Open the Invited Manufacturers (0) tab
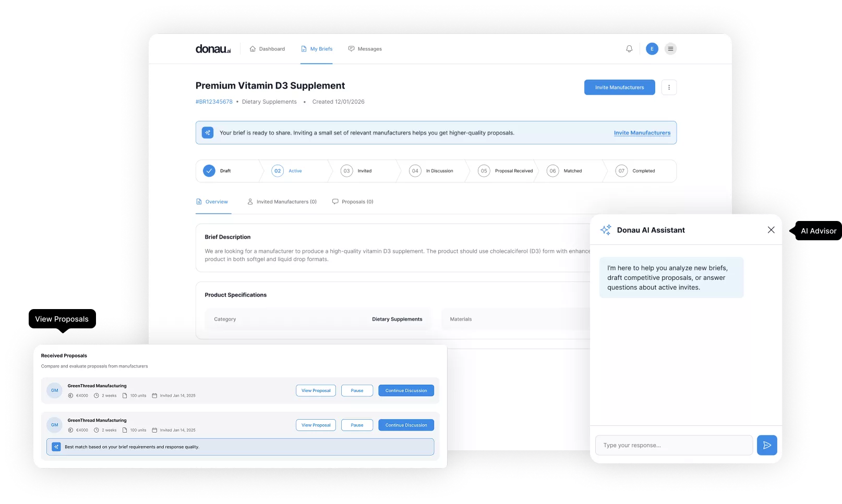842x504 pixels. pyautogui.click(x=282, y=202)
